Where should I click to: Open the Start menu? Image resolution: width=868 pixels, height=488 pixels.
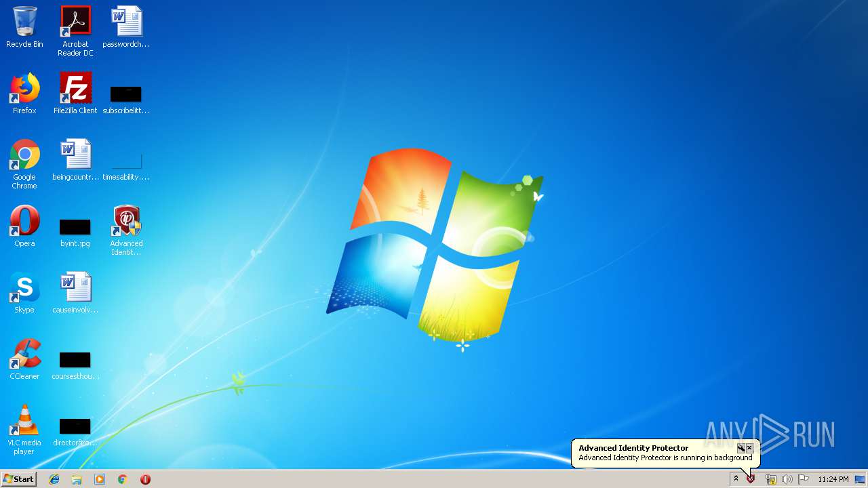pos(19,479)
